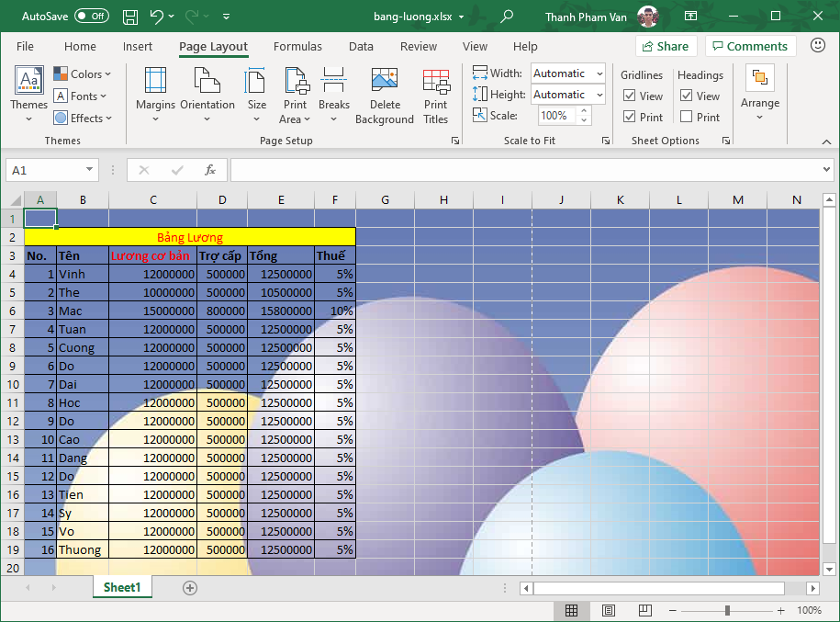Viewport: 840px width, 622px height.
Task: Click the Comments button
Action: coord(751,46)
